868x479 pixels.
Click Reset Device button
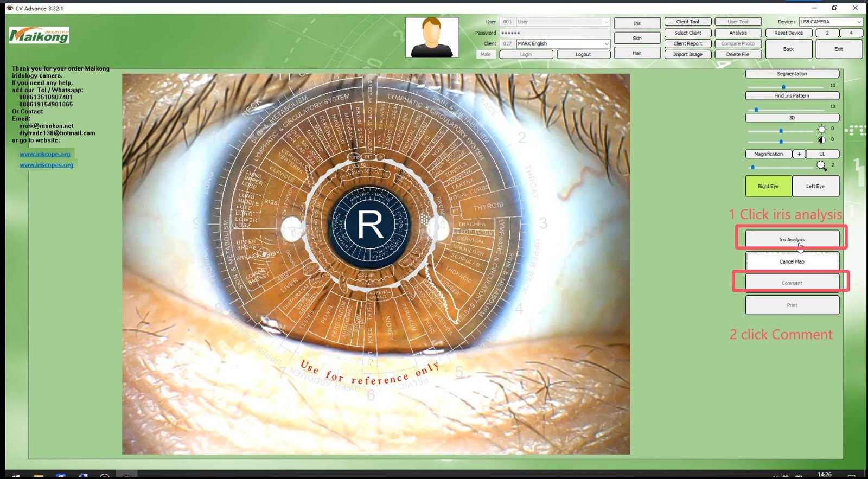[789, 33]
